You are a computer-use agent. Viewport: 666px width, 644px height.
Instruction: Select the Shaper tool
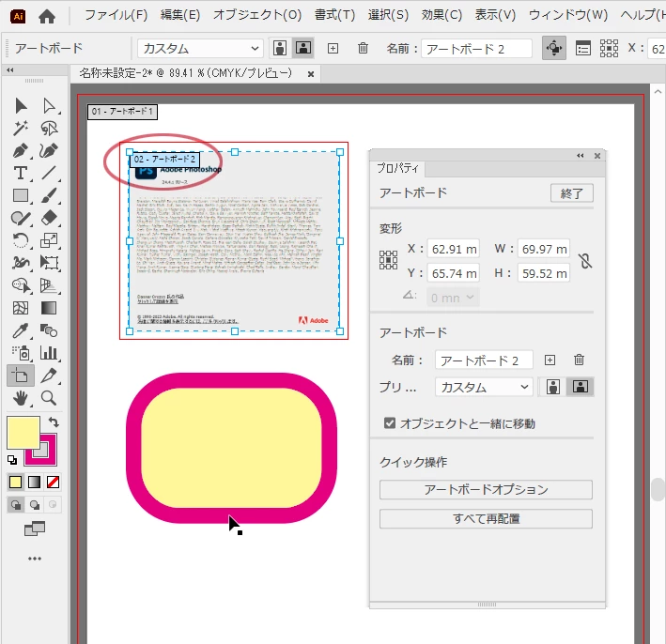(x=21, y=218)
